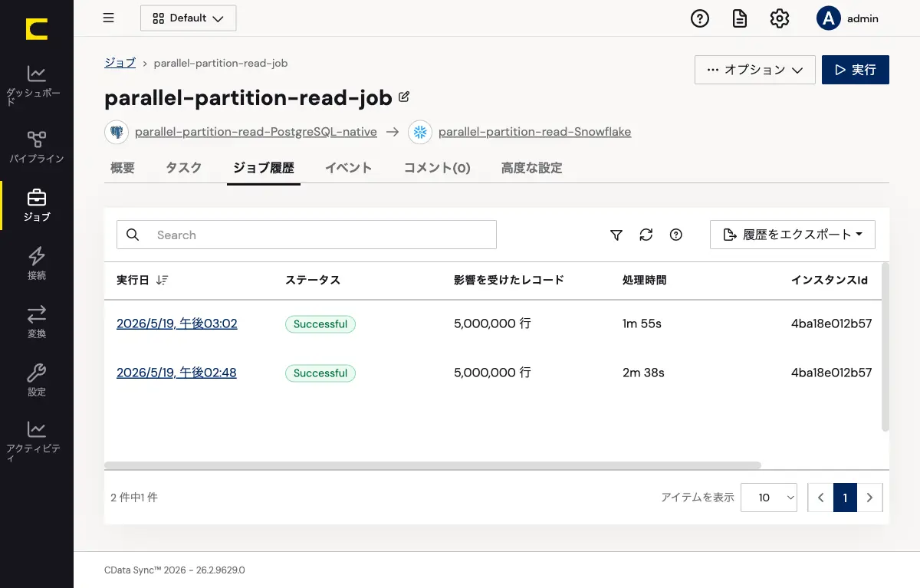Open the Default workspace dropdown
Viewport: 920px width, 588px height.
click(189, 18)
